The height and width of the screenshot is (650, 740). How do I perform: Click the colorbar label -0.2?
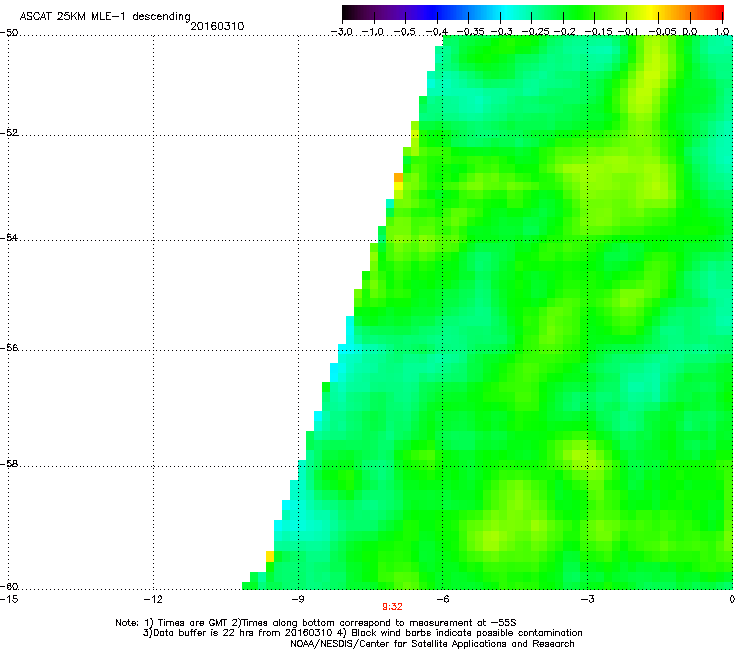point(564,32)
